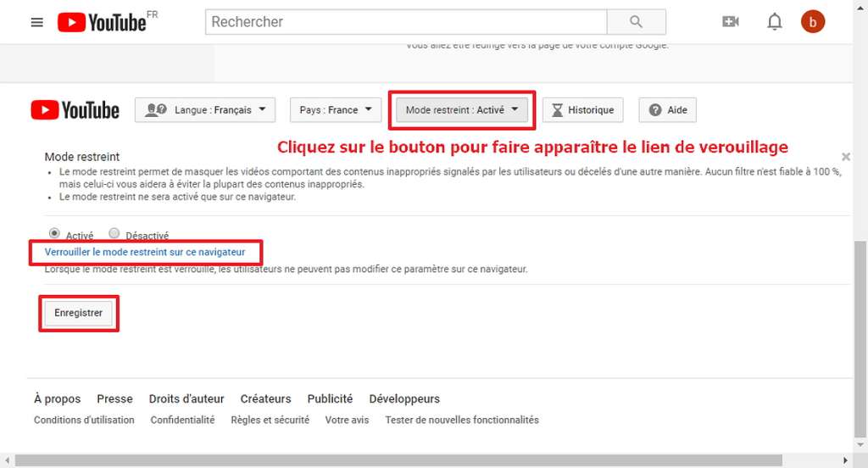This screenshot has width=868, height=468.
Task: Expand the Langue : Français dropdown
Action: coord(205,110)
